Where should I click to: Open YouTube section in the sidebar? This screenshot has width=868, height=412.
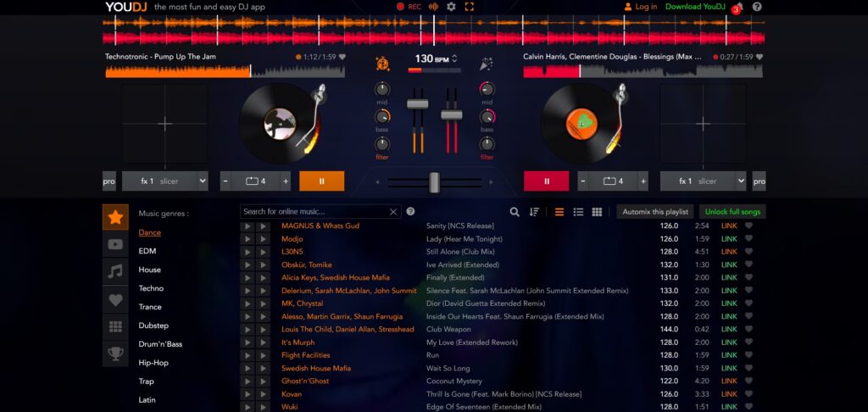115,244
